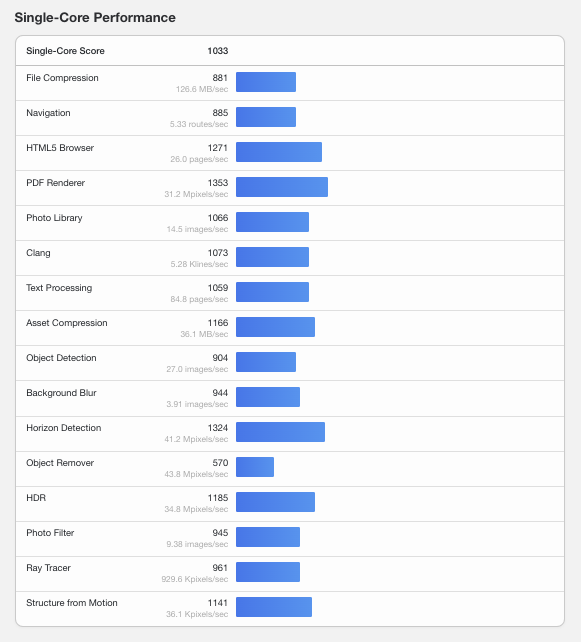Click the Structure from Motion bar
The width and height of the screenshot is (581, 642).
274,607
